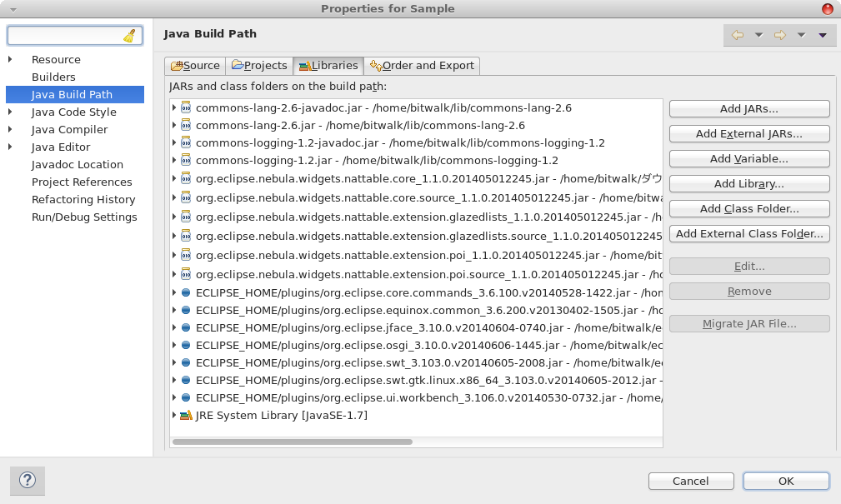Click the commons-lang-2.6.jar file icon
The height and width of the screenshot is (504, 841).
click(186, 125)
